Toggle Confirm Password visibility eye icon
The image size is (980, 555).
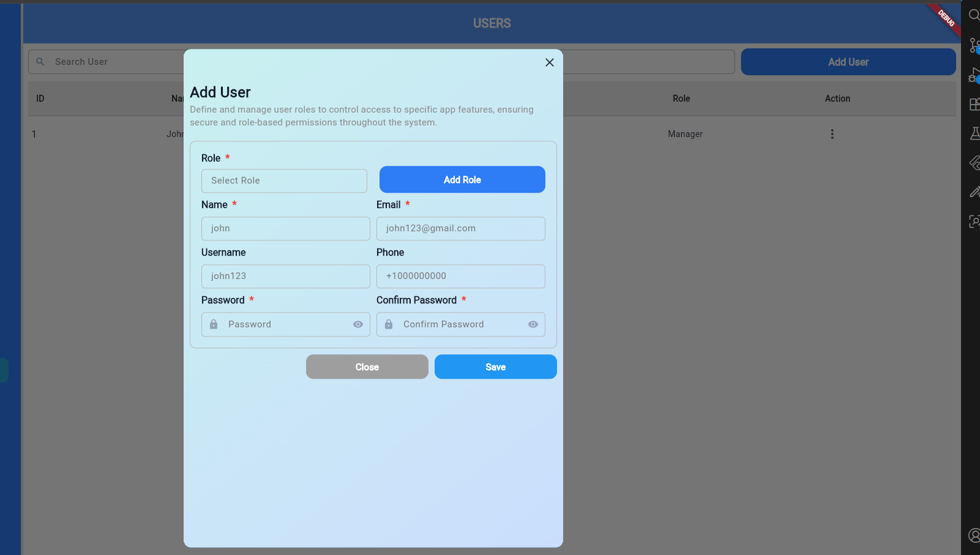(533, 324)
